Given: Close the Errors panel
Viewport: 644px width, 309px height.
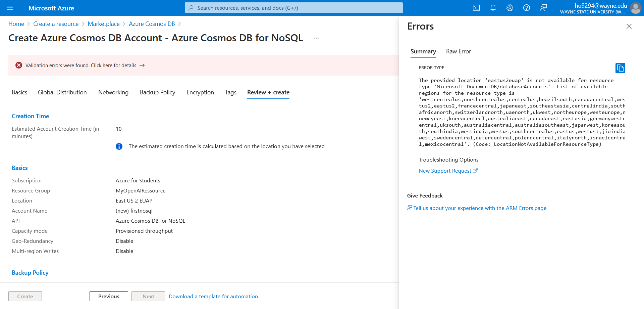Looking at the screenshot, I should (629, 26).
